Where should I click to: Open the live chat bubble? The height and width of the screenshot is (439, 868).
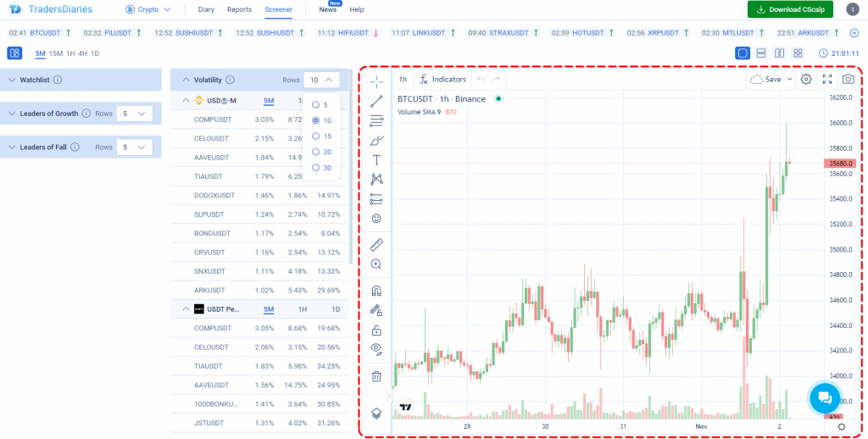(x=824, y=397)
